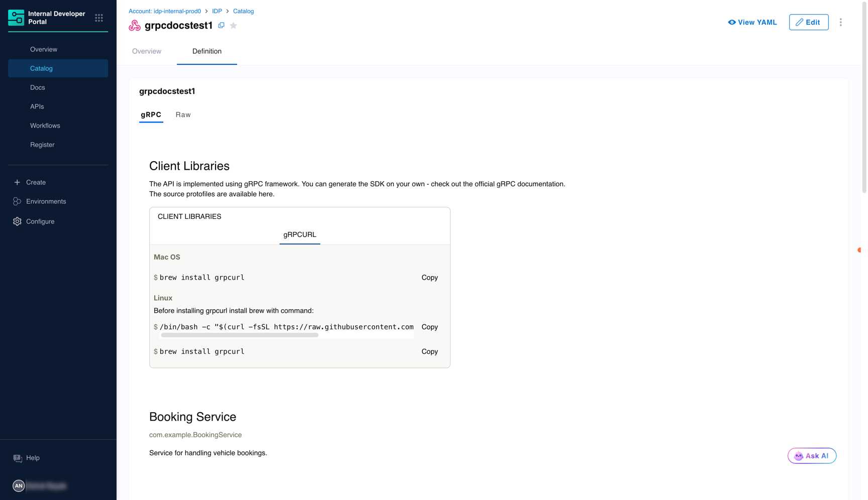This screenshot has height=500, width=868.
Task: Copy the Mac OS brew install command
Action: tap(429, 278)
